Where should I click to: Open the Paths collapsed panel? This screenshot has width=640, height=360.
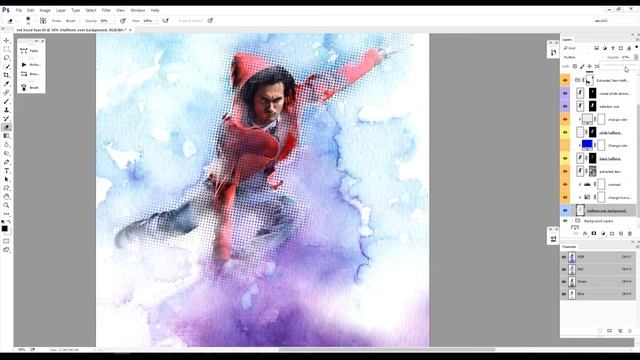tap(31, 51)
